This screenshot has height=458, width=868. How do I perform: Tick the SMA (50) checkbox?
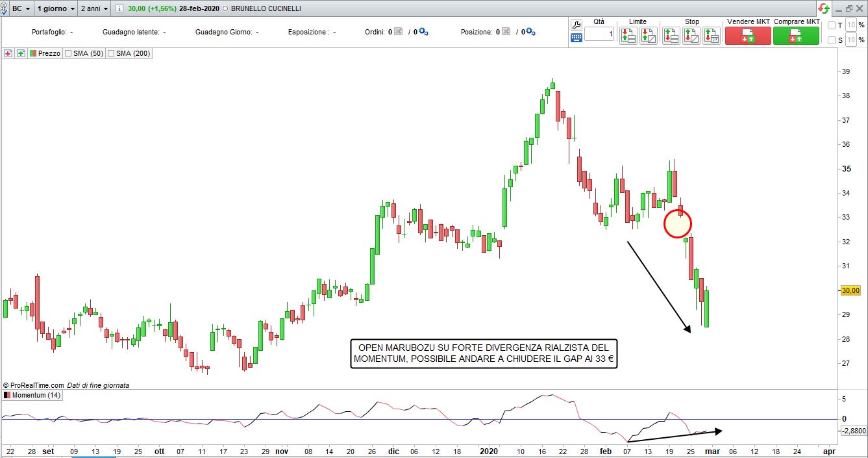(x=68, y=53)
